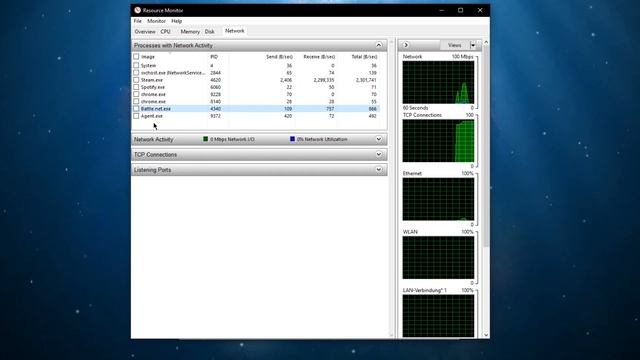Switch to the Memory tab

coord(190,31)
